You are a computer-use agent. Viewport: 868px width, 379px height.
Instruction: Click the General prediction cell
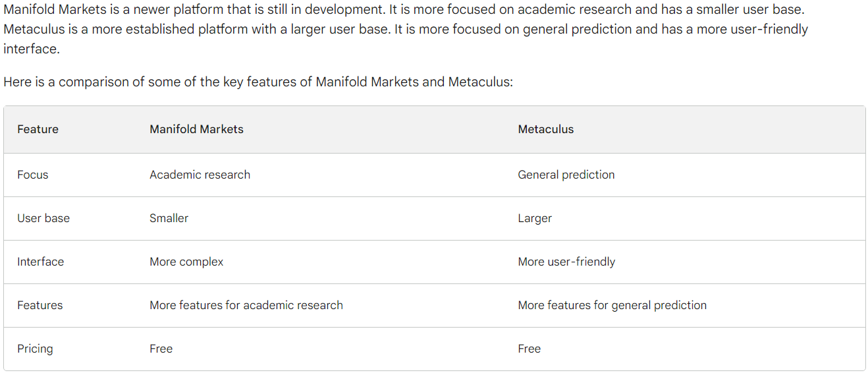tap(566, 175)
